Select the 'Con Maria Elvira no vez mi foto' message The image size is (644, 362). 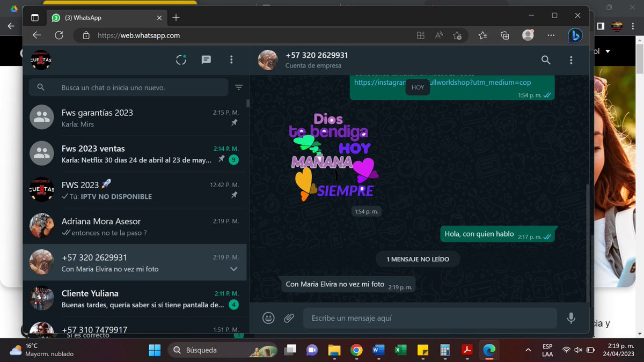click(x=348, y=285)
